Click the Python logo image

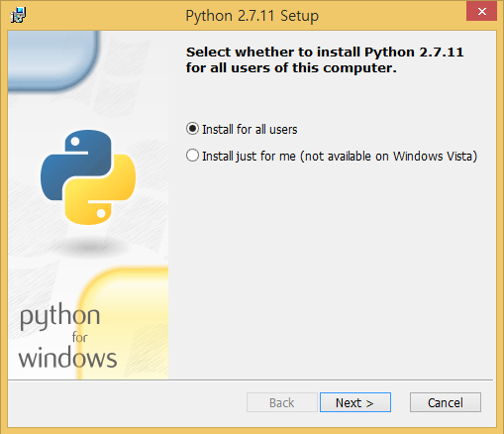coord(88,177)
